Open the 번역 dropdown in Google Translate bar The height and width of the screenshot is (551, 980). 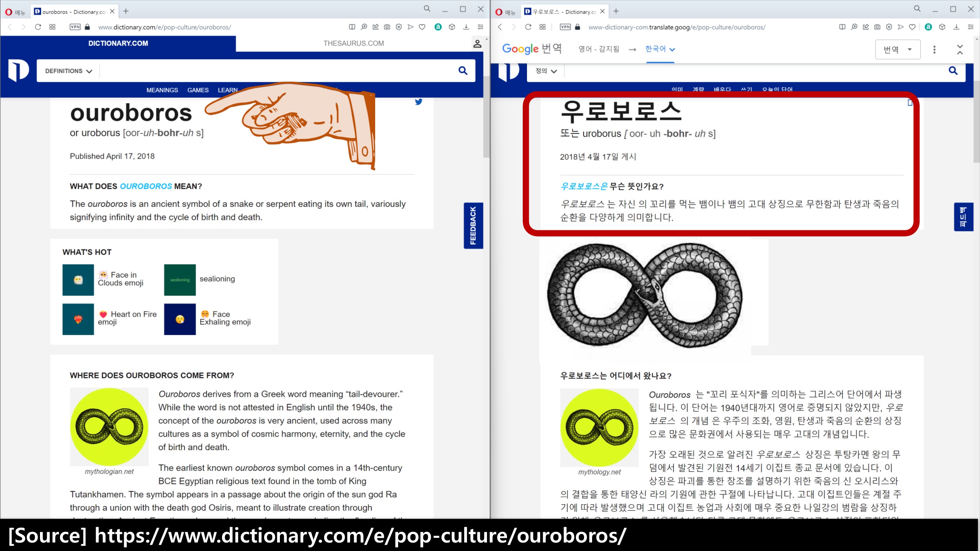pos(897,49)
